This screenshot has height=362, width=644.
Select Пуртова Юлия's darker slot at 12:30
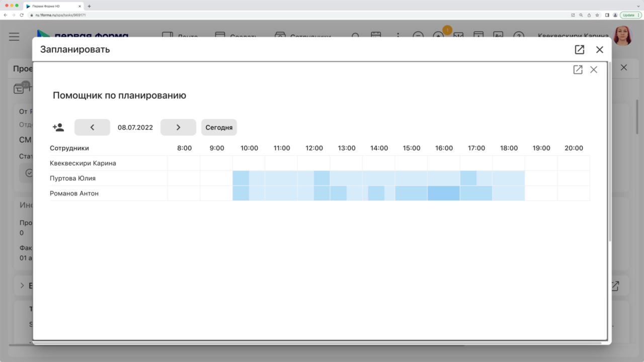321,178
